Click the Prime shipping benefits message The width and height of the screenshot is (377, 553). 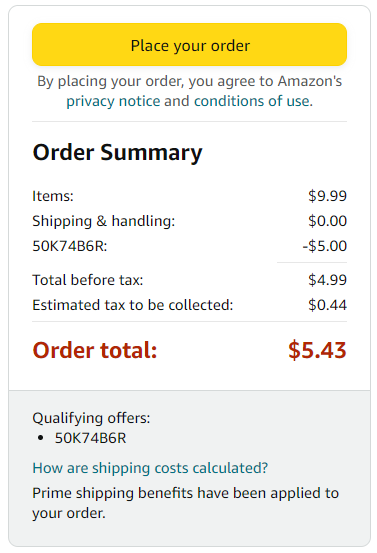coord(186,503)
